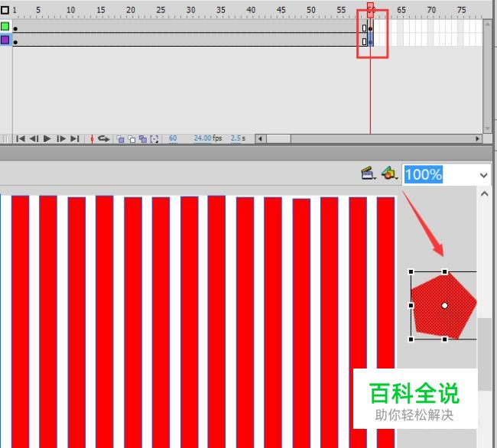Open the Edit Scene clapperboard menu
Viewport: 497px width, 448px height.
(x=369, y=174)
